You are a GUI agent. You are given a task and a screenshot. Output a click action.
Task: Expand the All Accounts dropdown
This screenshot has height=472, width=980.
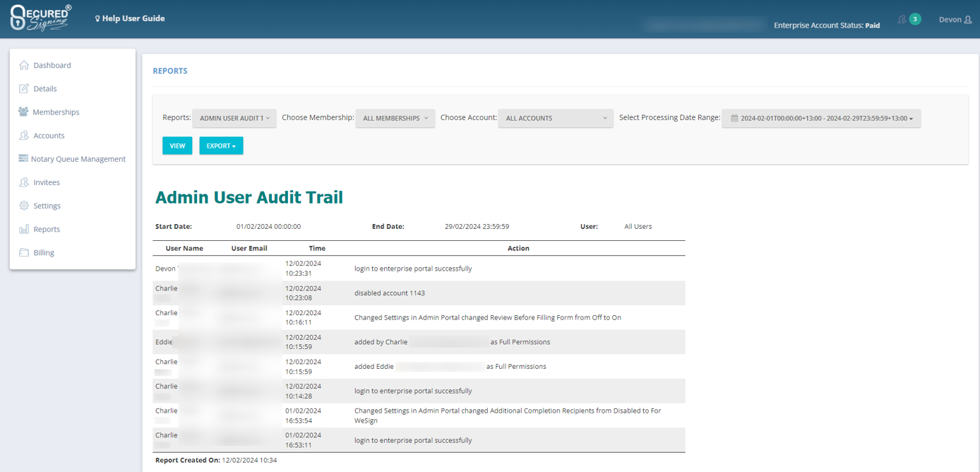pyautogui.click(x=556, y=118)
